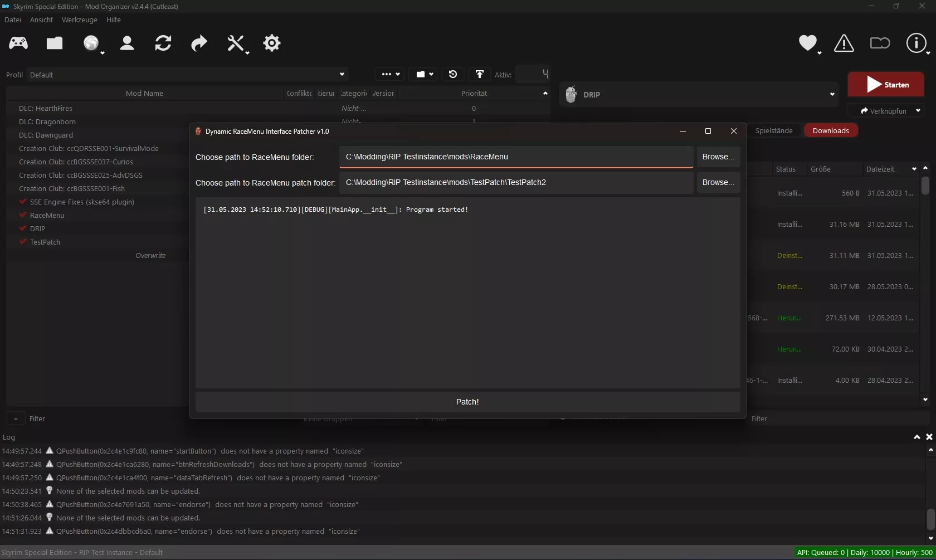Select Creation Club ccBGSSSE037-Curios row
936x560 pixels.
tap(97, 162)
